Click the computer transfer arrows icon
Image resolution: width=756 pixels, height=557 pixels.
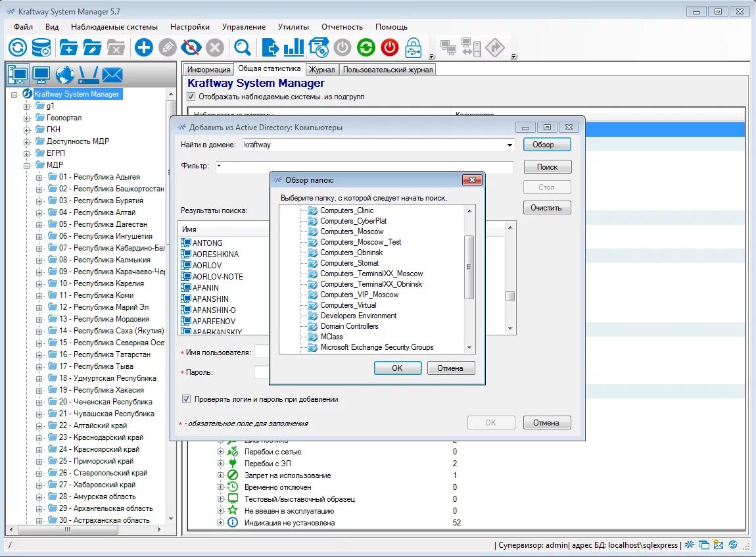coord(471,47)
